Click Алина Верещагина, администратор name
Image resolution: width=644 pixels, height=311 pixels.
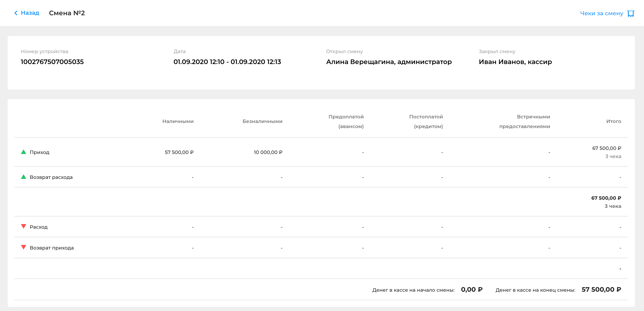(389, 62)
